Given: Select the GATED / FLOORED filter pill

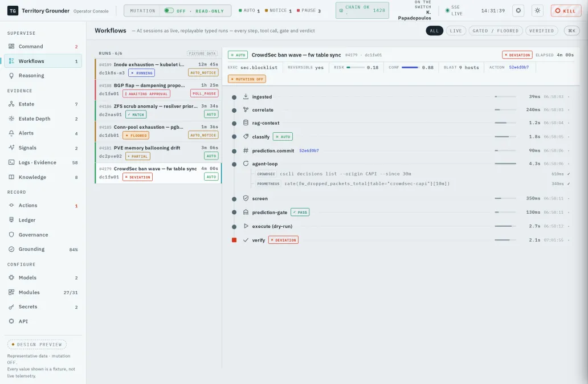Looking at the screenshot, I should point(495,31).
